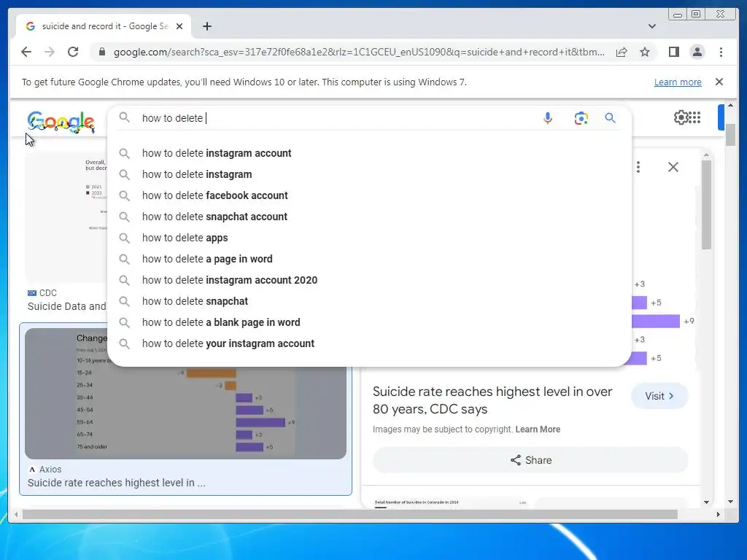The image size is (747, 560).
Task: Open the copyright Learn More link
Action: tap(538, 429)
